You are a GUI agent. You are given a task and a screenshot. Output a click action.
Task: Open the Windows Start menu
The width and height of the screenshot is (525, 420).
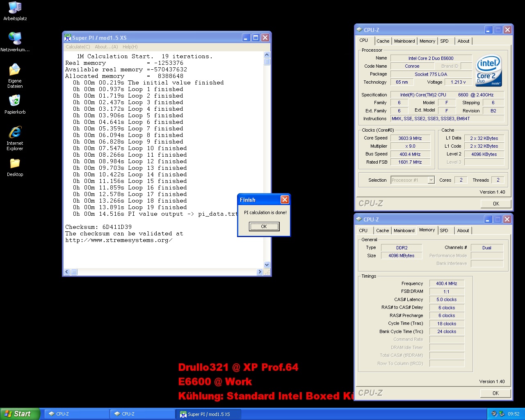click(20, 414)
